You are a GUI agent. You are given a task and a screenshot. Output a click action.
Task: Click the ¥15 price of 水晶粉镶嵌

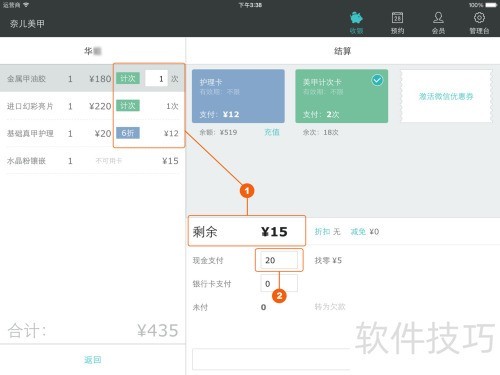(x=170, y=161)
